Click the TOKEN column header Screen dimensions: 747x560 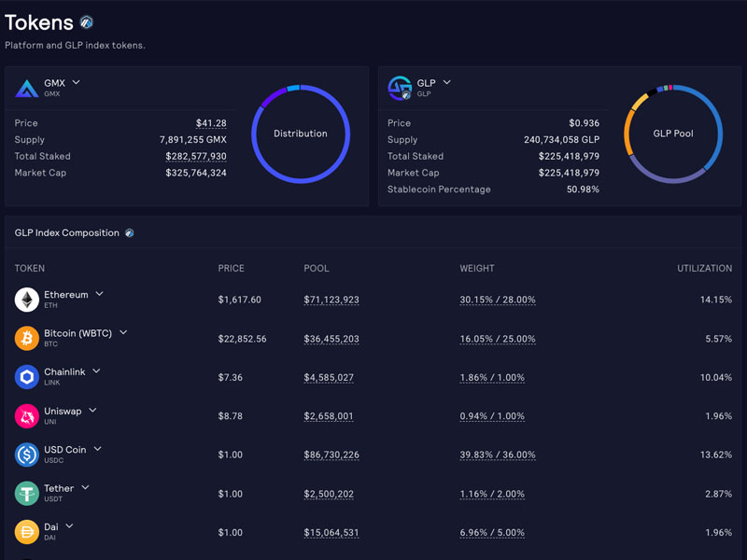30,268
